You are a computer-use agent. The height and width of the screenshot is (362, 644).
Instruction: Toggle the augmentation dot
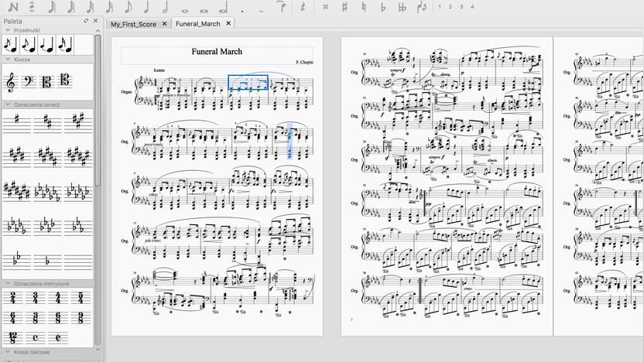[x=242, y=11]
